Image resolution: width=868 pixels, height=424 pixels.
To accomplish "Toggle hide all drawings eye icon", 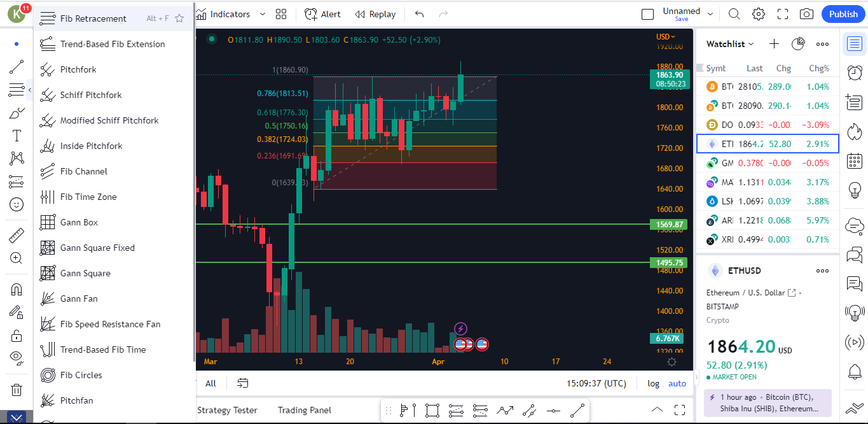I will click(x=17, y=358).
